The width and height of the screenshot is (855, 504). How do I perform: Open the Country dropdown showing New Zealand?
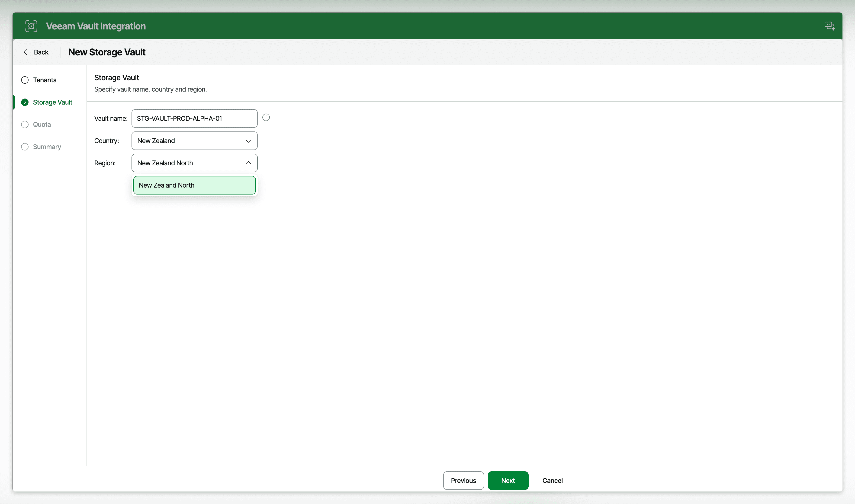tap(194, 141)
